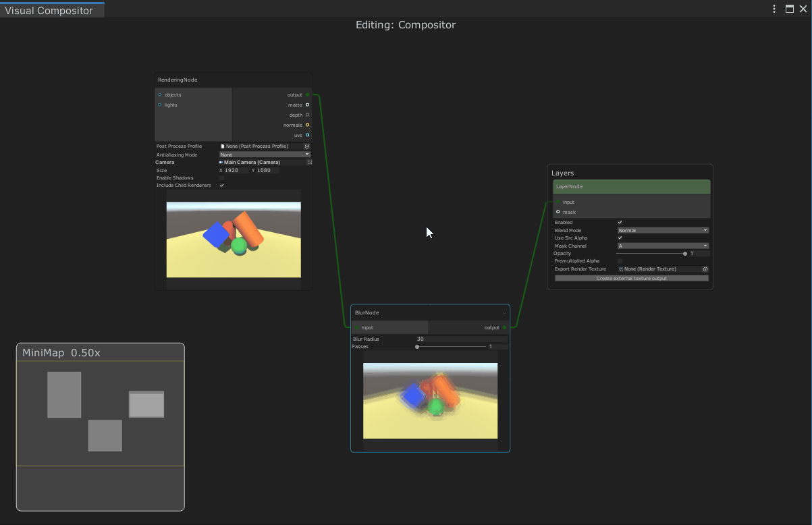
Task: Click the RenderingNode uvs output port
Action: pyautogui.click(x=307, y=135)
